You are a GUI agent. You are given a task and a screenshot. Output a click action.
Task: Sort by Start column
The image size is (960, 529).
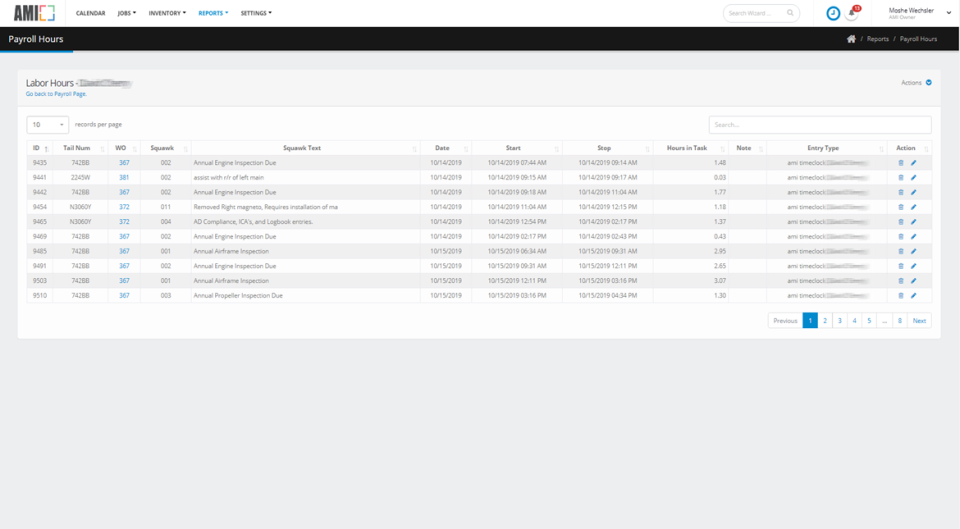coord(517,148)
